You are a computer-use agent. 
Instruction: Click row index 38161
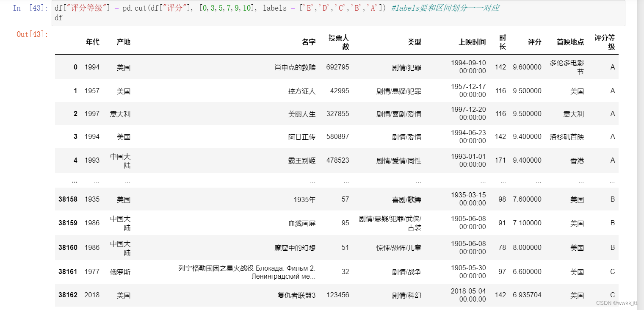68,271
